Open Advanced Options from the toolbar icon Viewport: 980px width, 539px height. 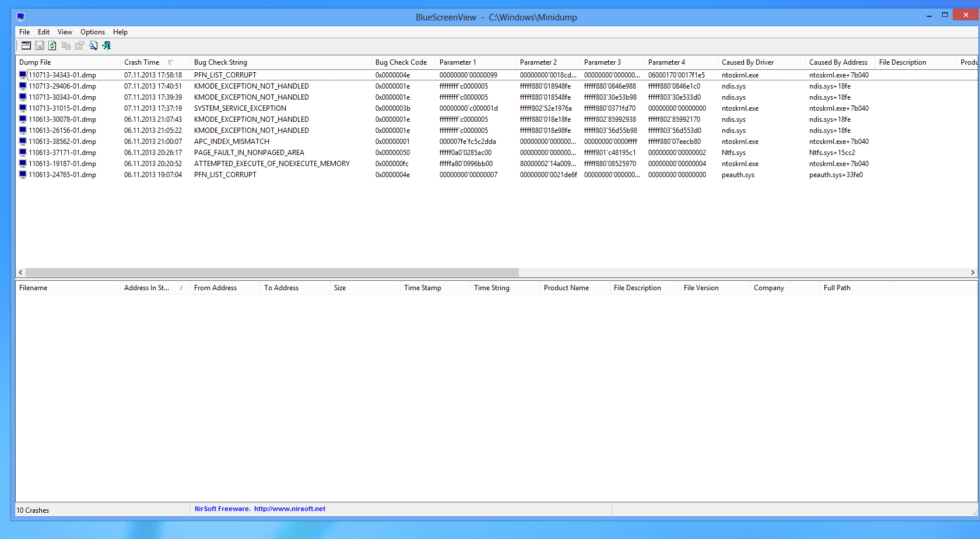coord(26,45)
